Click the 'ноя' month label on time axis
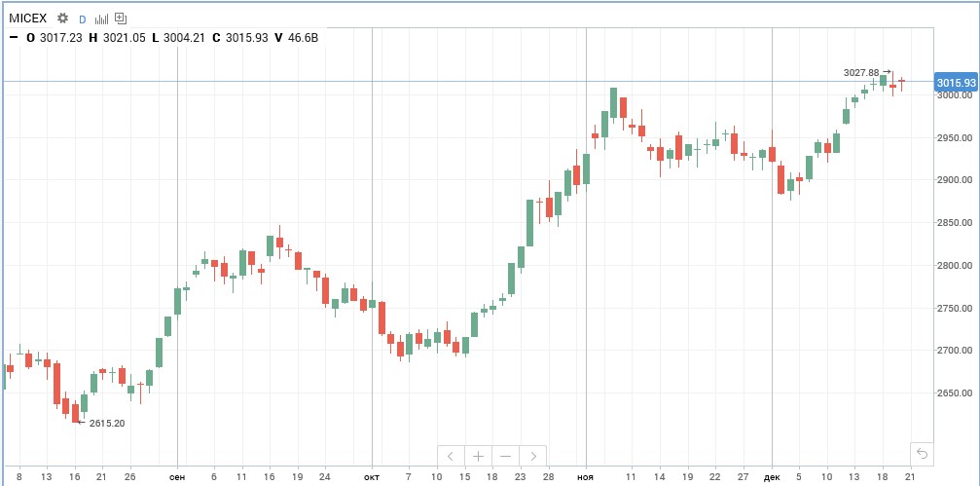Viewport: 980px width, 486px height. pyautogui.click(x=585, y=477)
